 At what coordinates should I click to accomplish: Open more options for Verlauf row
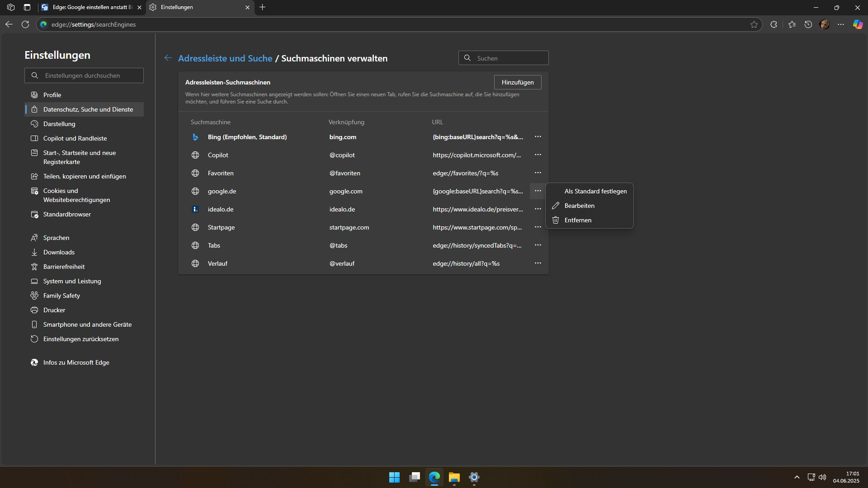click(x=538, y=263)
